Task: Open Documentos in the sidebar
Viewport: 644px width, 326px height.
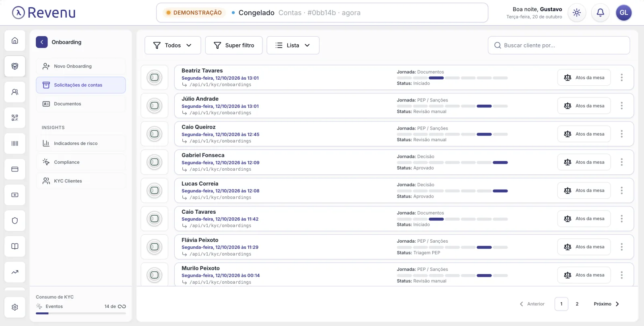Action: (80, 104)
